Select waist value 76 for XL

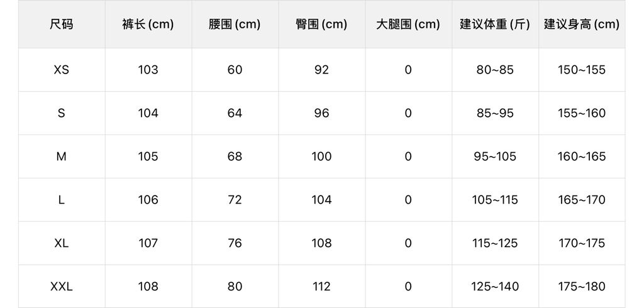point(235,243)
